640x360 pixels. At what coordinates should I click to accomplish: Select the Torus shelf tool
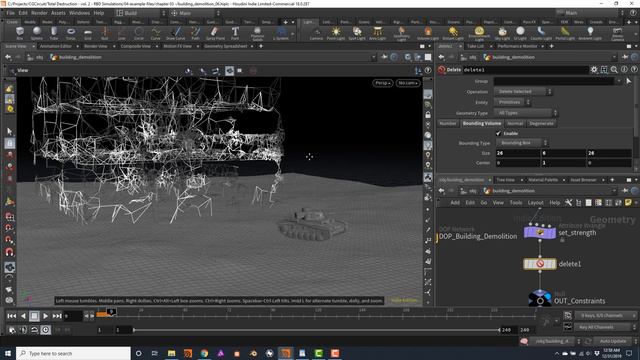71,33
